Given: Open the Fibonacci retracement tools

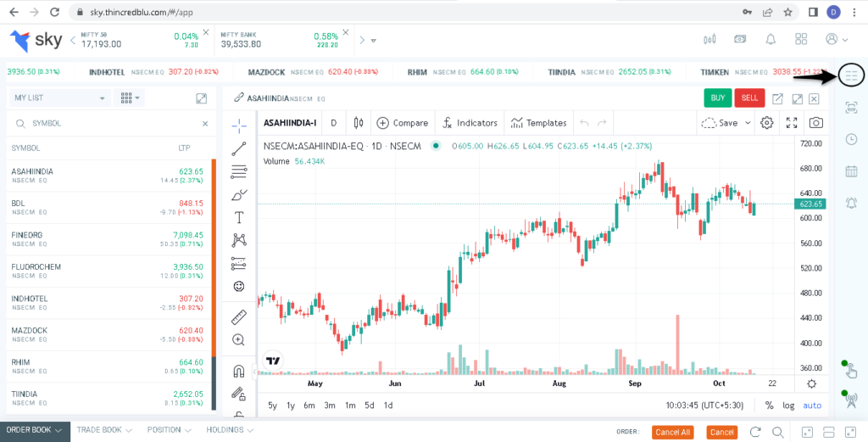Looking at the screenshot, I should tap(239, 171).
